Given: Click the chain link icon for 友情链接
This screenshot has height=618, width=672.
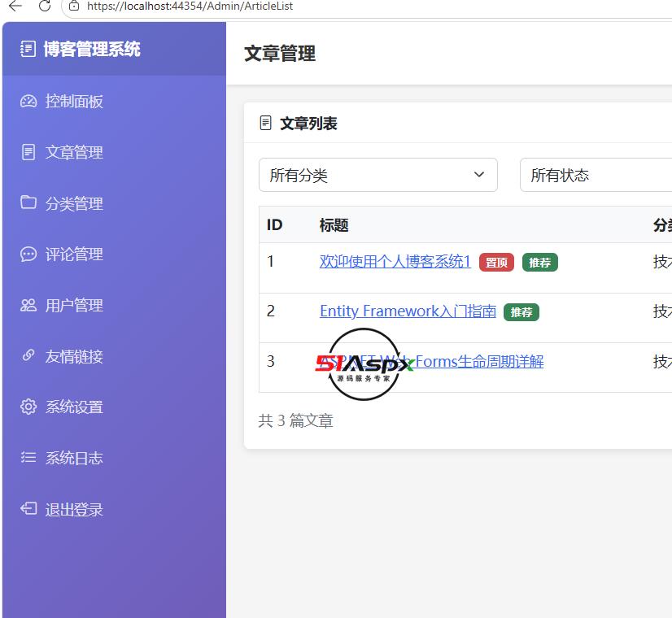Looking at the screenshot, I should coord(28,355).
